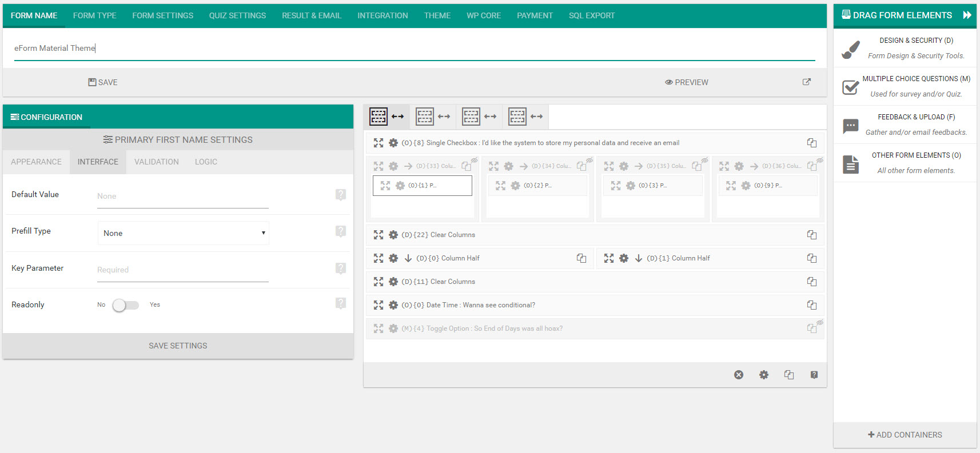Click copy icon on Date Time row
980x453 pixels.
pos(811,305)
